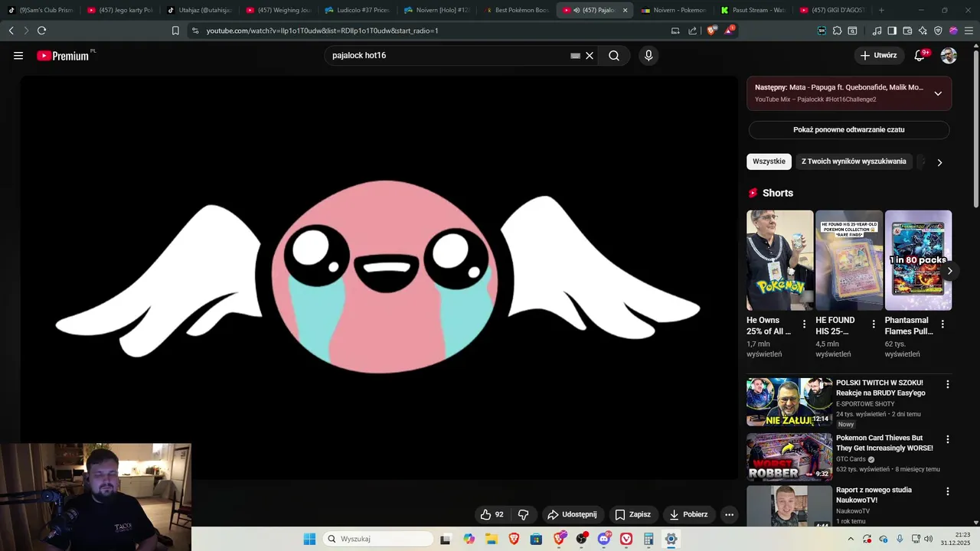The width and height of the screenshot is (980, 551).
Task: Open Brave Wallet icon
Action: pos(907,31)
